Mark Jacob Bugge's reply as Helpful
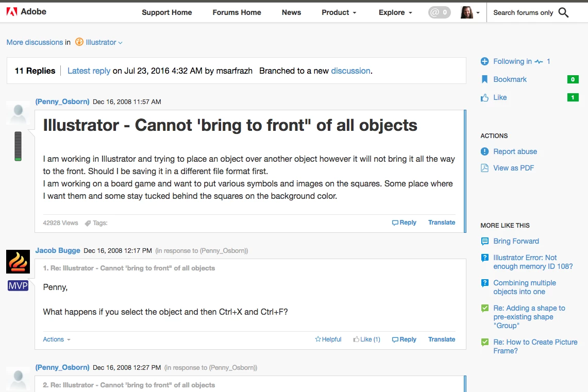This screenshot has height=392, width=588. pyautogui.click(x=328, y=339)
